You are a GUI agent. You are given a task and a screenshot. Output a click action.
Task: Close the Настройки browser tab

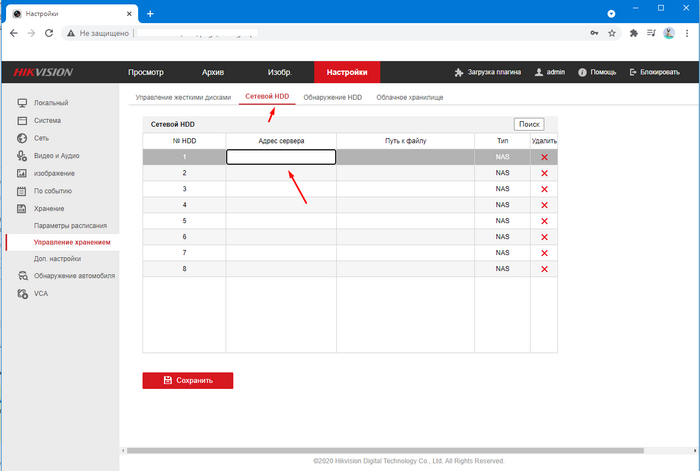(x=129, y=14)
